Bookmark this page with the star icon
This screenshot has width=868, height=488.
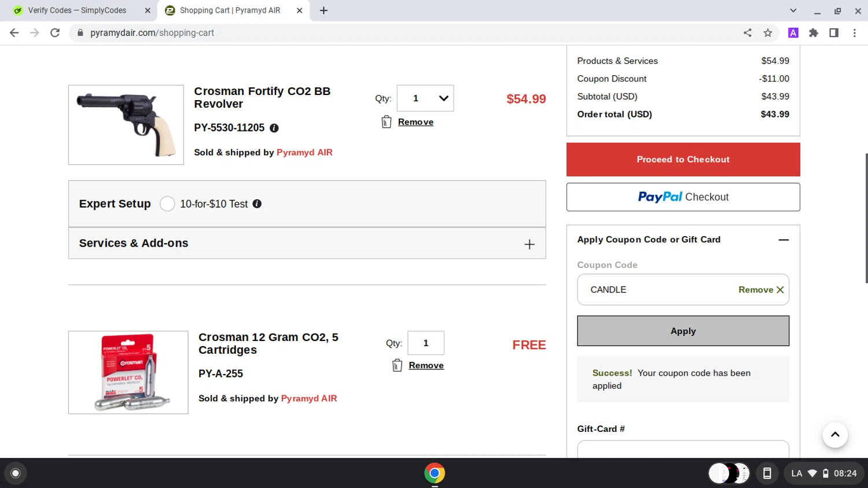768,33
